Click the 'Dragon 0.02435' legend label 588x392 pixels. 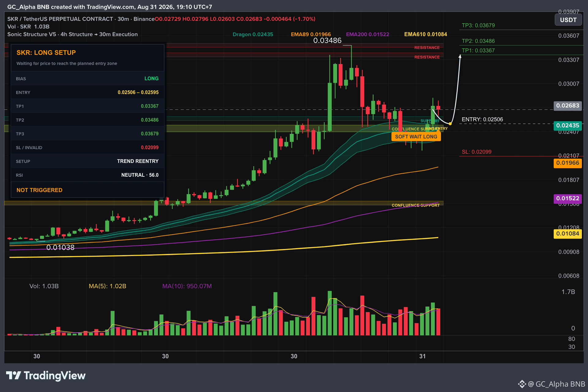253,34
